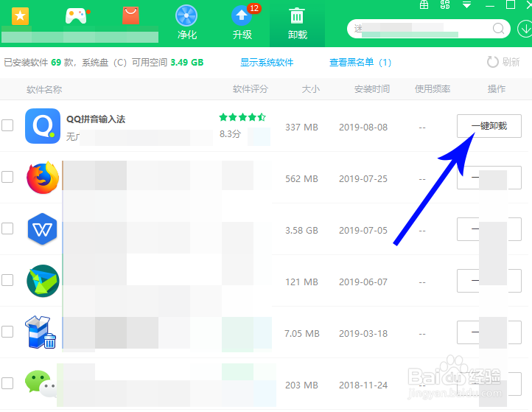Click uninstall button in the 7.05 MB row
This screenshot has width=532, height=412.
click(489, 332)
